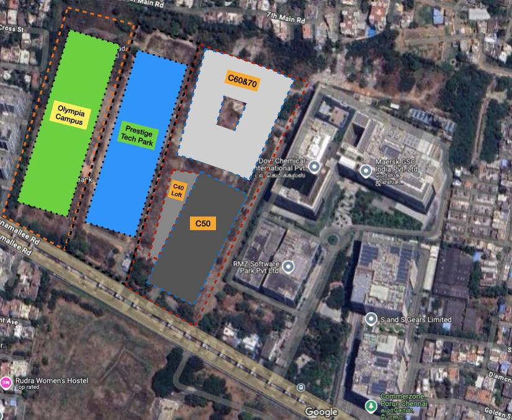Click the Top rated text under the hostel
Viewport: 512px width, 420px height.
27,387
